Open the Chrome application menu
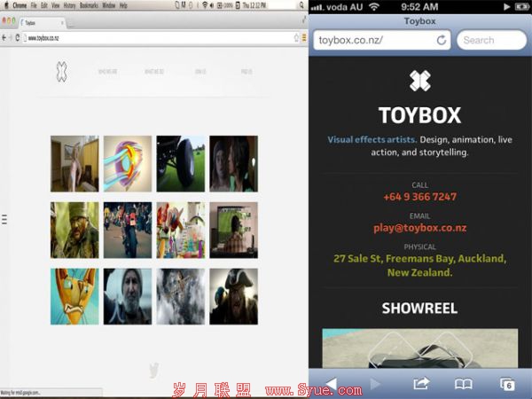 20,5
